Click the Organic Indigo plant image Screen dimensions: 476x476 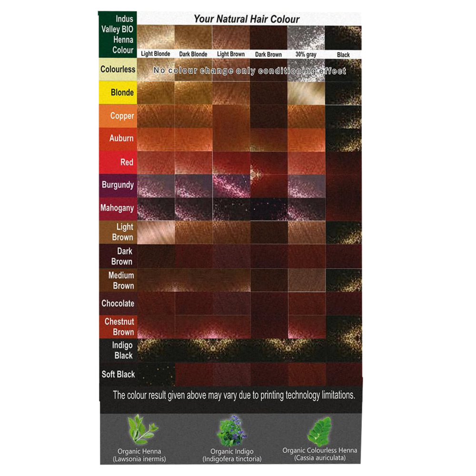pos(232,431)
